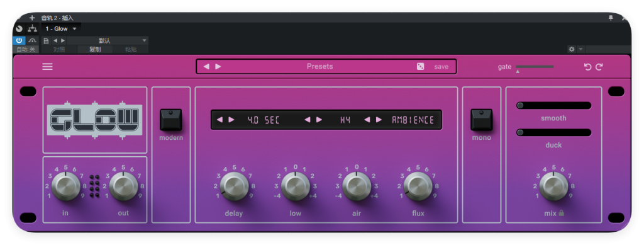Select next option left of X4
This screenshot has height=245, width=644.
(x=319, y=120)
